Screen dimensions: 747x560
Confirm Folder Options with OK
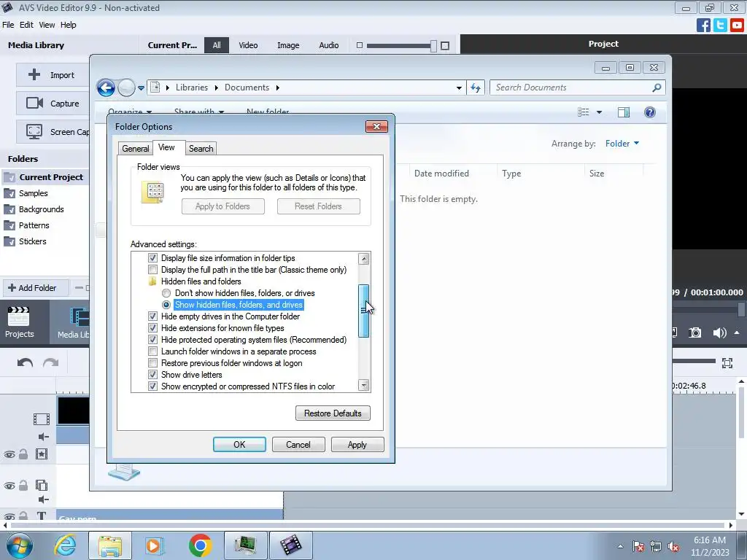(239, 444)
